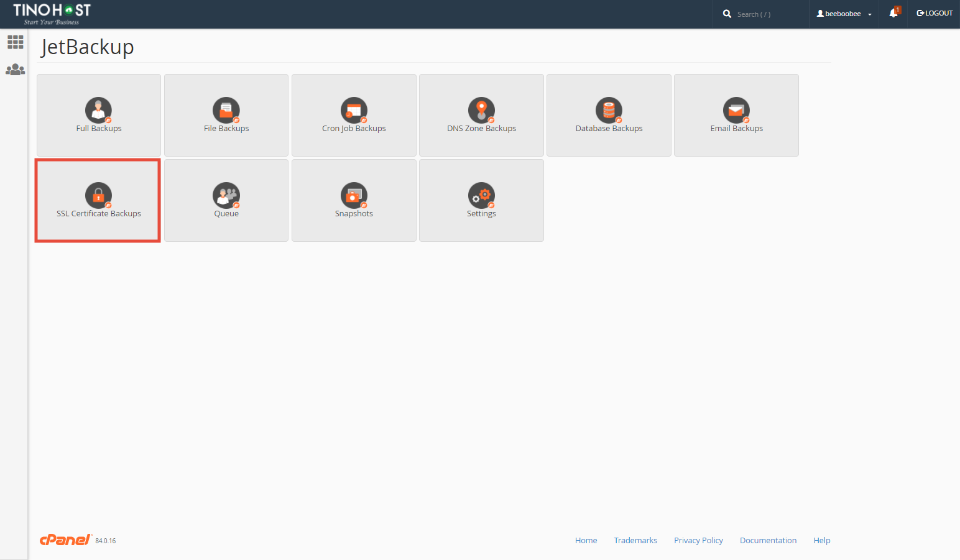
Task: Expand the beeboobee user dropdown
Action: click(844, 14)
